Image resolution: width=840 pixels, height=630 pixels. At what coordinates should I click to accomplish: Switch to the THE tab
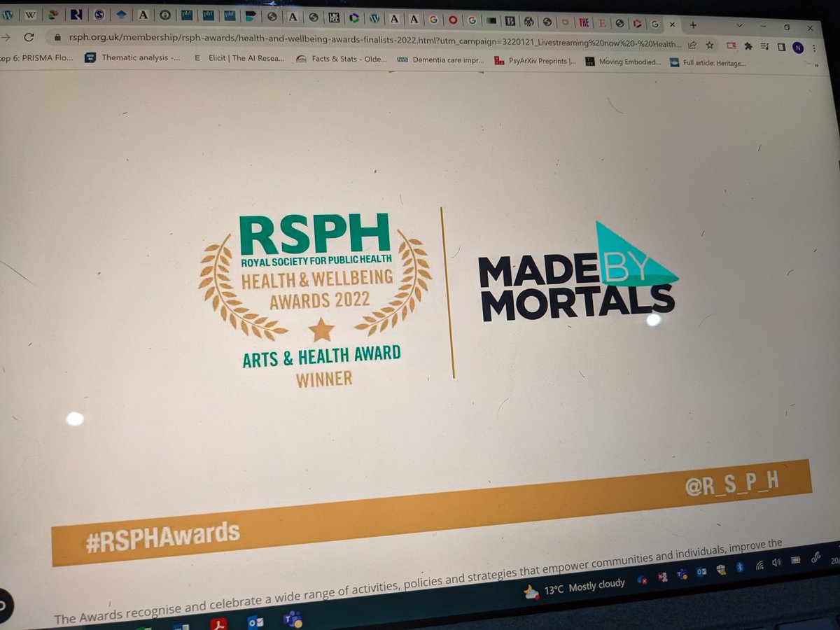click(x=584, y=22)
